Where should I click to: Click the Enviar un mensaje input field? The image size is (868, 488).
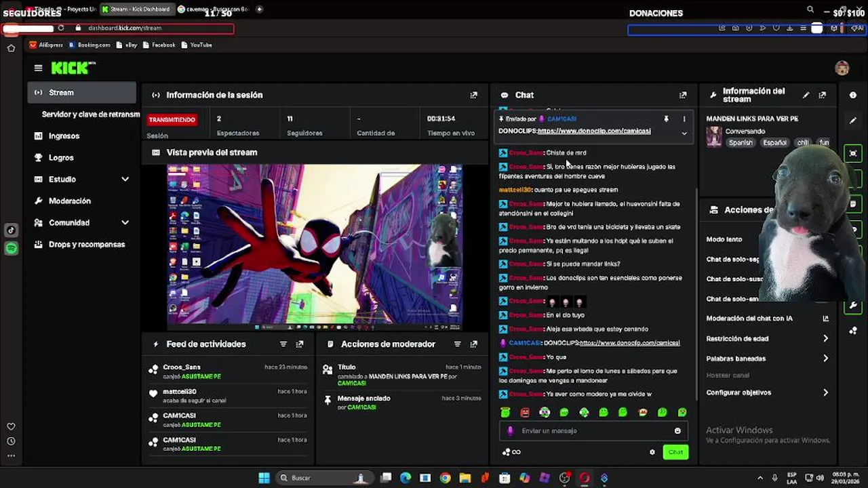(x=592, y=431)
